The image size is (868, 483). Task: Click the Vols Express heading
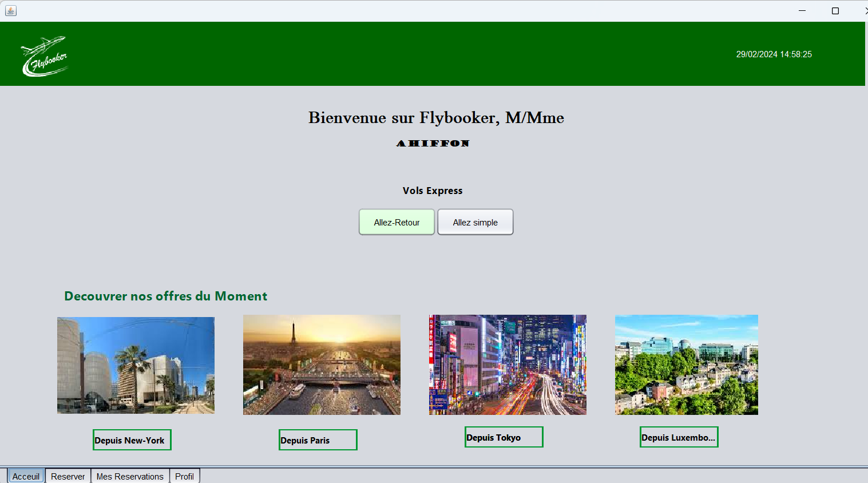433,191
